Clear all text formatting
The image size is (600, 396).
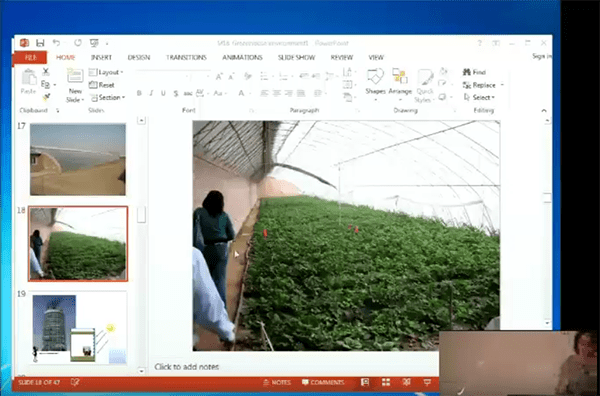(x=248, y=77)
